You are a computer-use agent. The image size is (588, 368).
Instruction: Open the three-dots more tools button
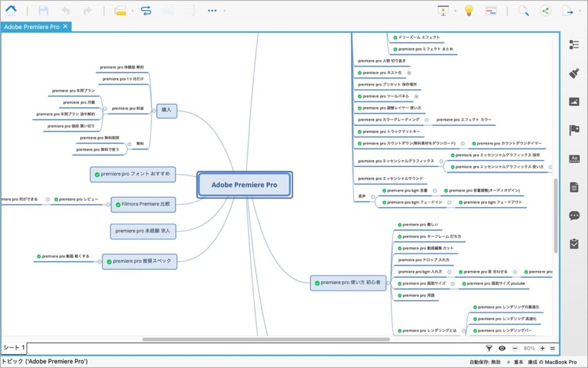click(212, 10)
